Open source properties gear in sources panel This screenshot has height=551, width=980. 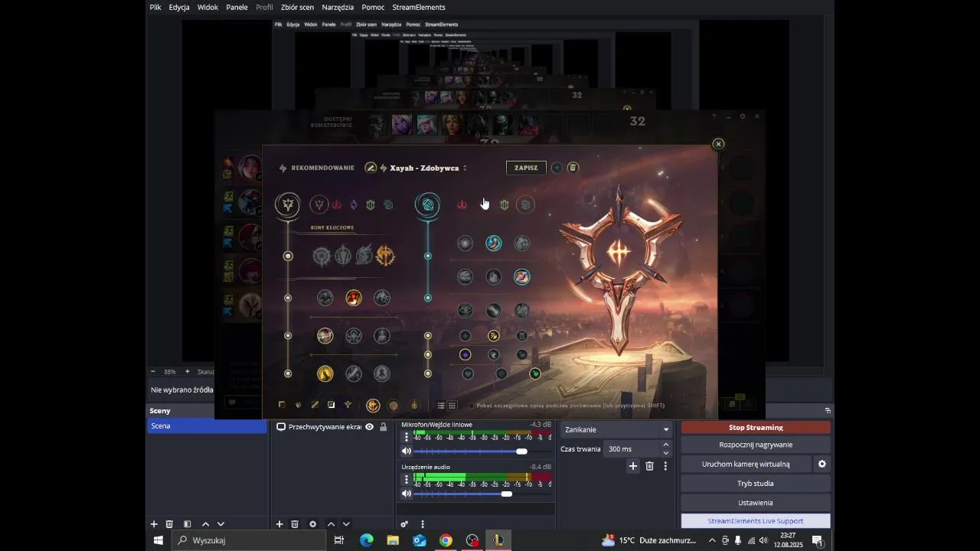point(312,524)
